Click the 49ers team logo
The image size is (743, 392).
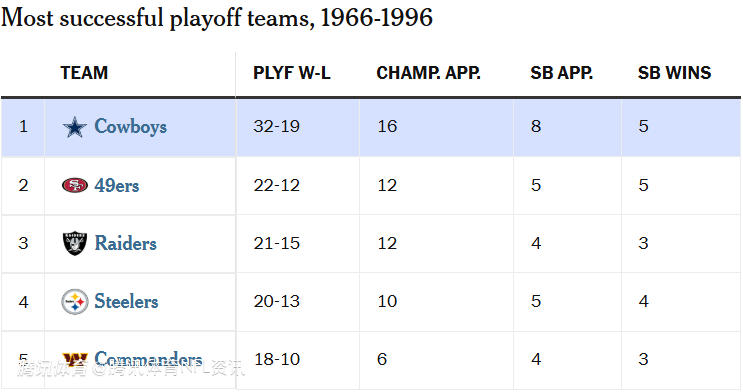point(75,185)
